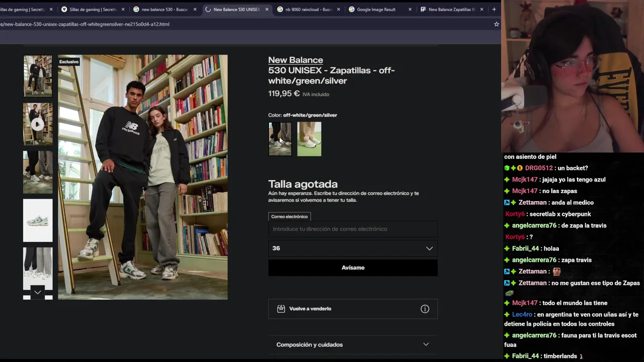Click the 'Talla agotada' heading
Viewport: 644px width, 362px height.
303,184
